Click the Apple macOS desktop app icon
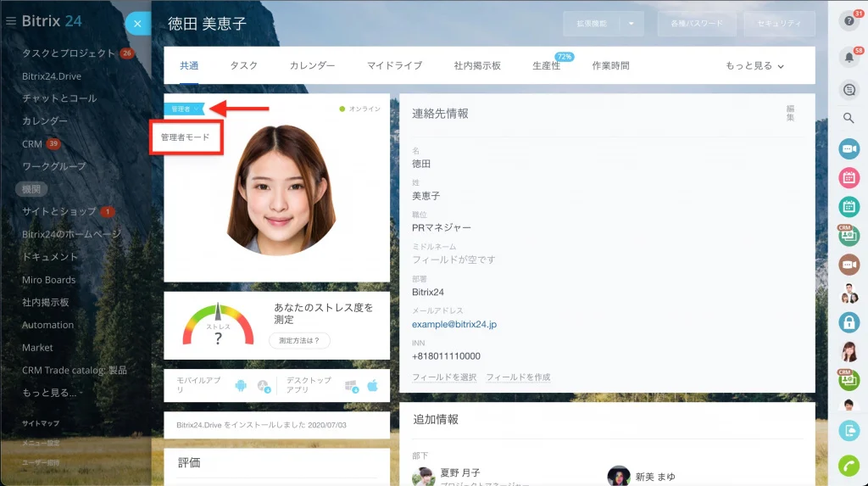 (373, 385)
